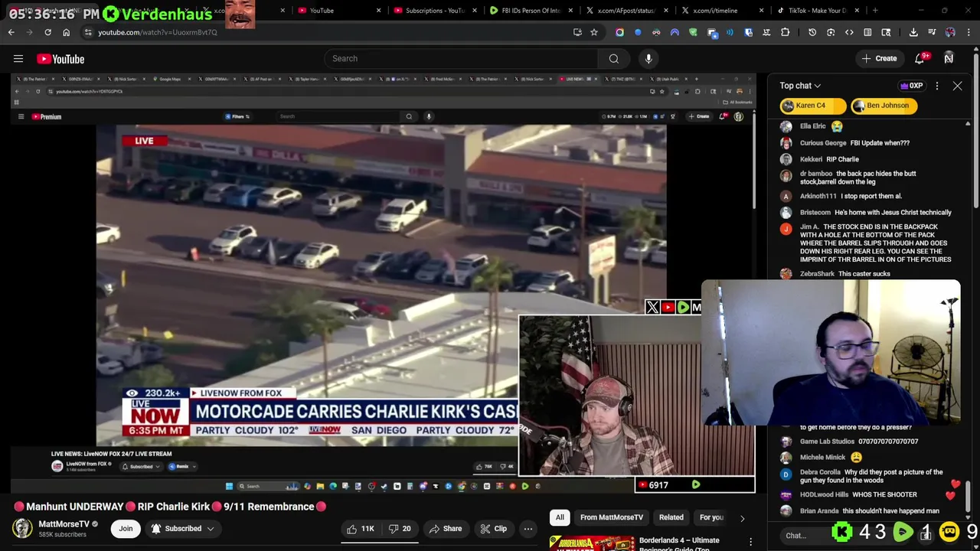The width and height of the screenshot is (980, 551).
Task: Click 585K subscribers count text
Action: click(62, 534)
